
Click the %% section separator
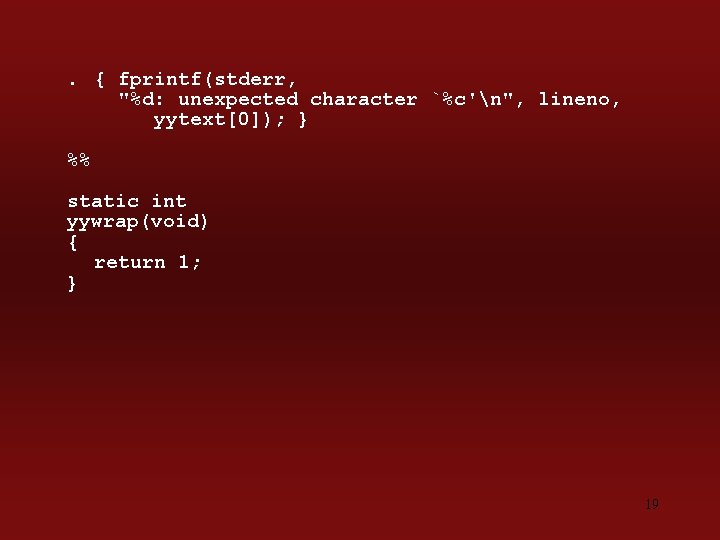[x=79, y=160]
